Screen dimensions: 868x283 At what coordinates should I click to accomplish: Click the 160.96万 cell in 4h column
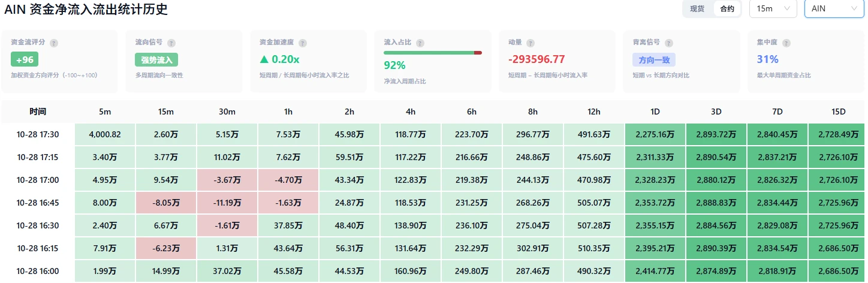coord(411,271)
